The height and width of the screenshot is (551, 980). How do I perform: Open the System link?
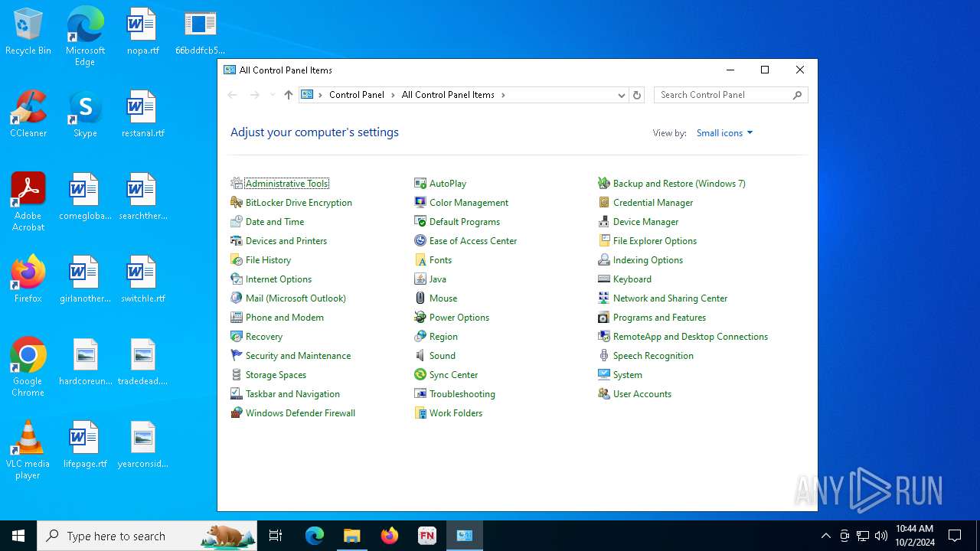(628, 375)
